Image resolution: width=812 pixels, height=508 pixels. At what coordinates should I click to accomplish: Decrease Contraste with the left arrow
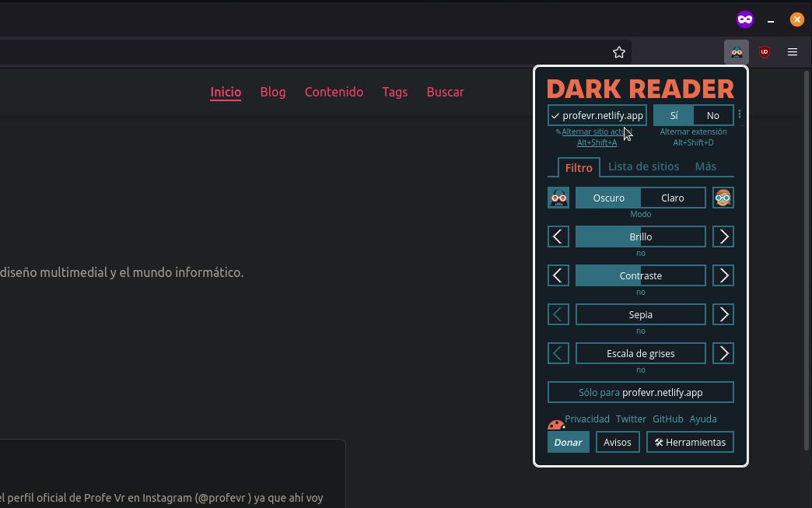[558, 275]
